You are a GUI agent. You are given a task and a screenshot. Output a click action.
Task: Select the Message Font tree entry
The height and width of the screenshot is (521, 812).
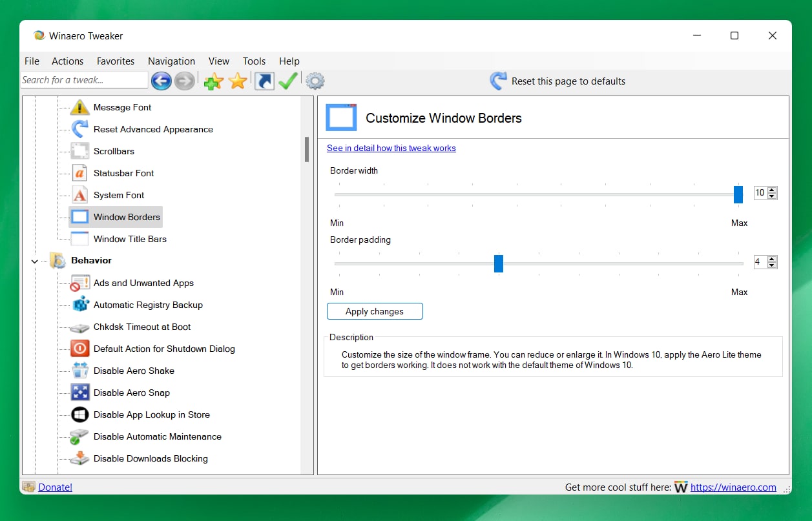click(x=123, y=107)
